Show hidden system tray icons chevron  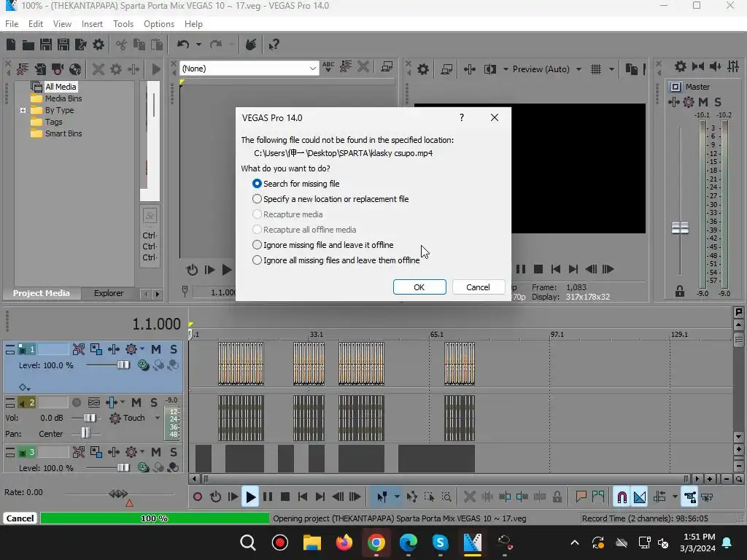pyautogui.click(x=575, y=542)
